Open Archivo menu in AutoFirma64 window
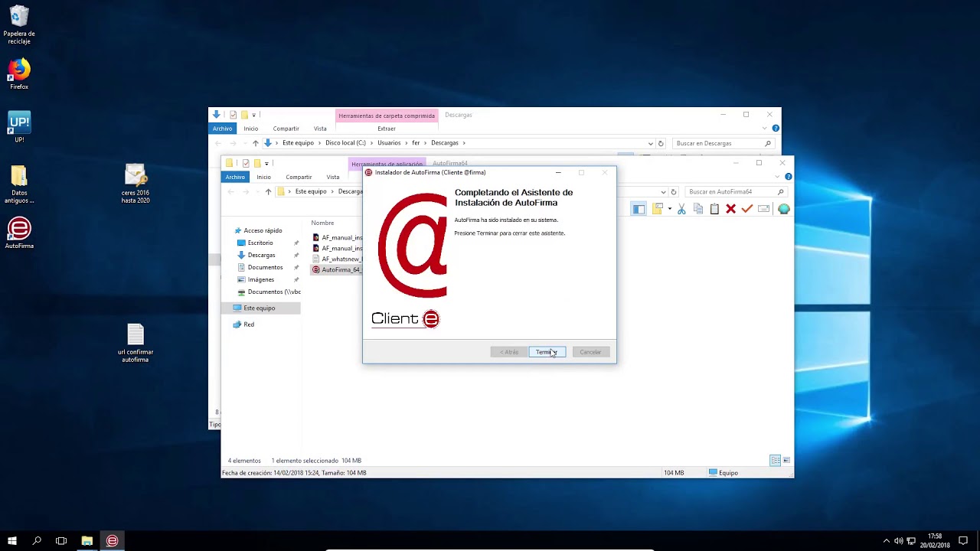 click(x=235, y=177)
